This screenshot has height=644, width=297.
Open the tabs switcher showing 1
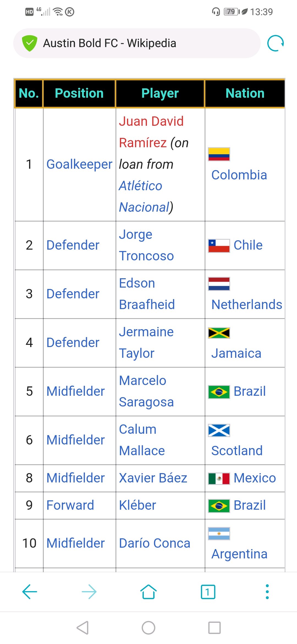tap(208, 591)
